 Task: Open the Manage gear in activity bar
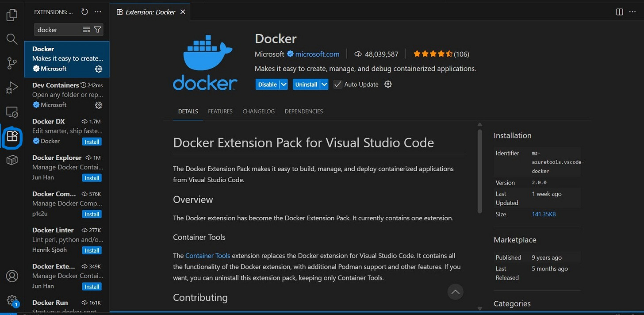(12, 300)
